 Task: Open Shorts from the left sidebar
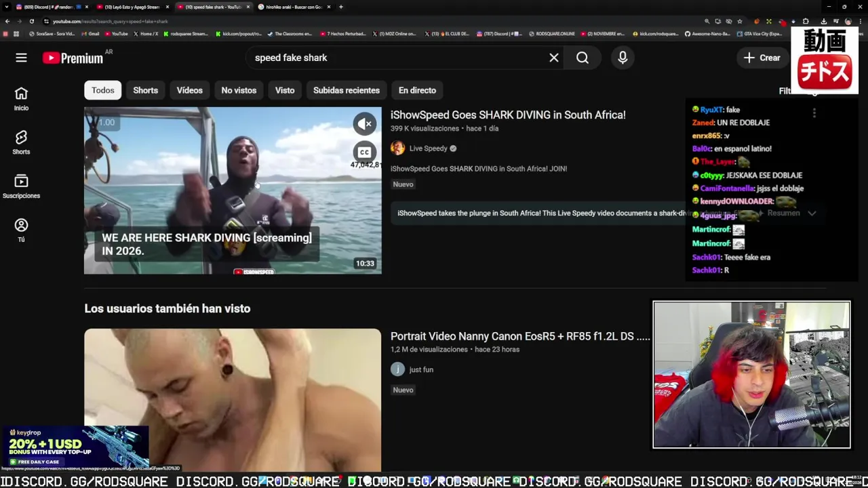click(21, 143)
